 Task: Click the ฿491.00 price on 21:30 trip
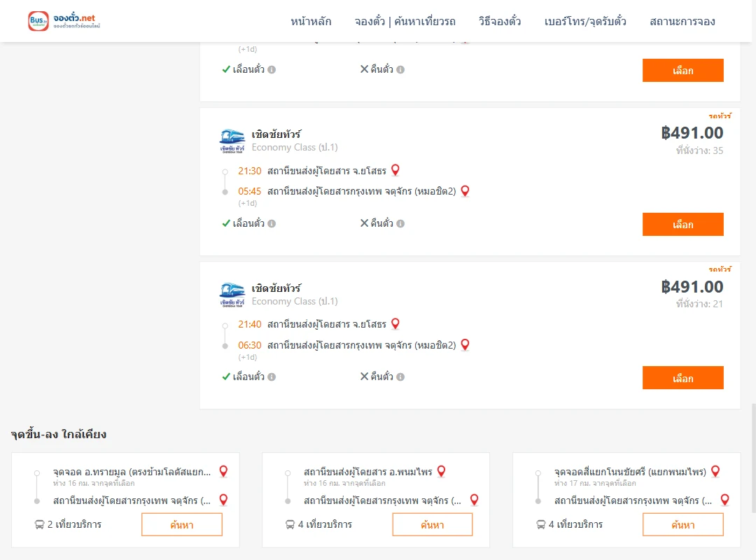coord(692,132)
